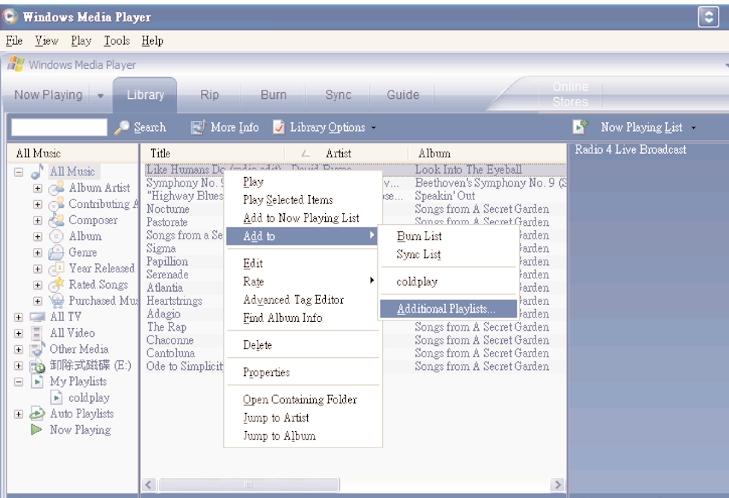Select the Radio 4 Live Broadcast item
The height and width of the screenshot is (498, 729).
pyautogui.click(x=630, y=150)
